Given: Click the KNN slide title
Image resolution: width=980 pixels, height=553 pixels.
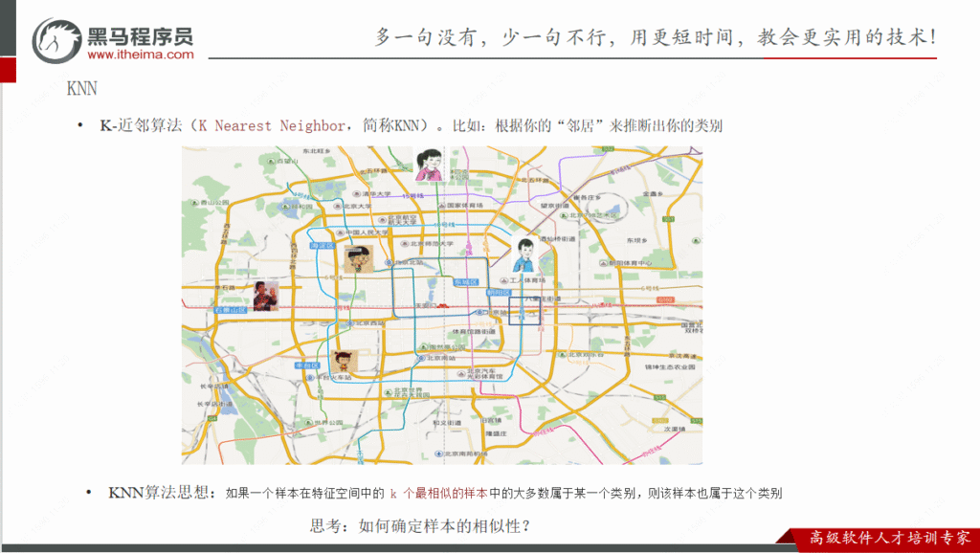Looking at the screenshot, I should point(81,88).
